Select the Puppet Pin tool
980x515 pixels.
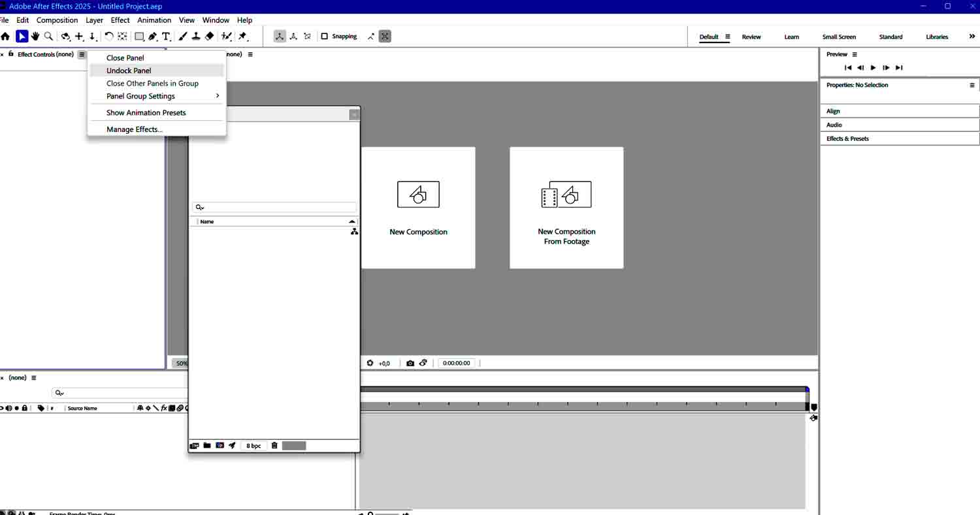pyautogui.click(x=243, y=37)
